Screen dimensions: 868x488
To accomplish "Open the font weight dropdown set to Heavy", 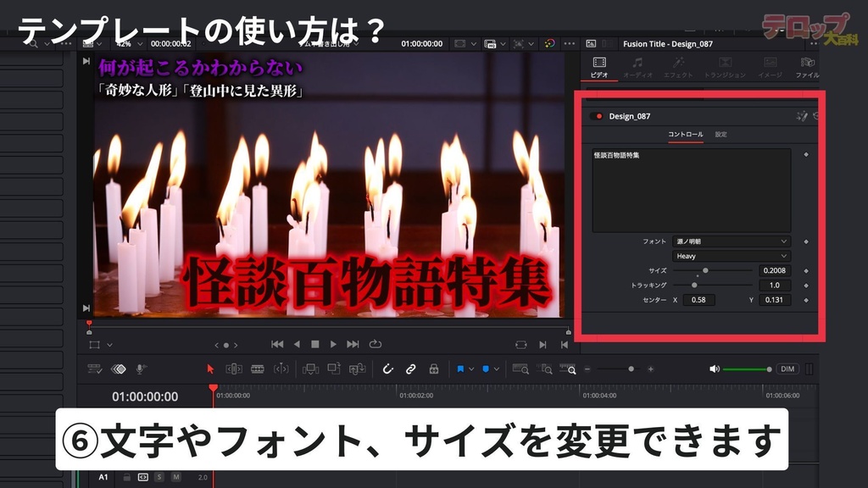I will pyautogui.click(x=732, y=255).
